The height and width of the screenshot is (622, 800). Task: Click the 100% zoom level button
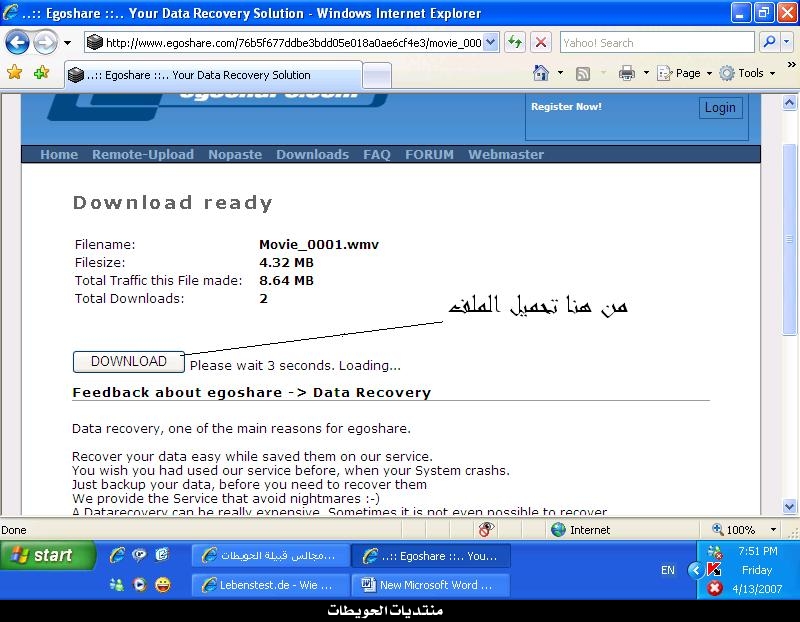734,530
